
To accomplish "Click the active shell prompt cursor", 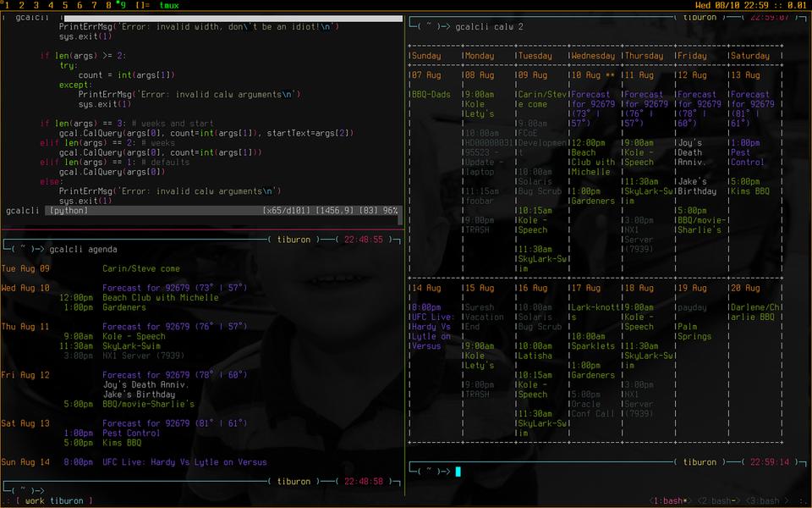I will tap(458, 472).
